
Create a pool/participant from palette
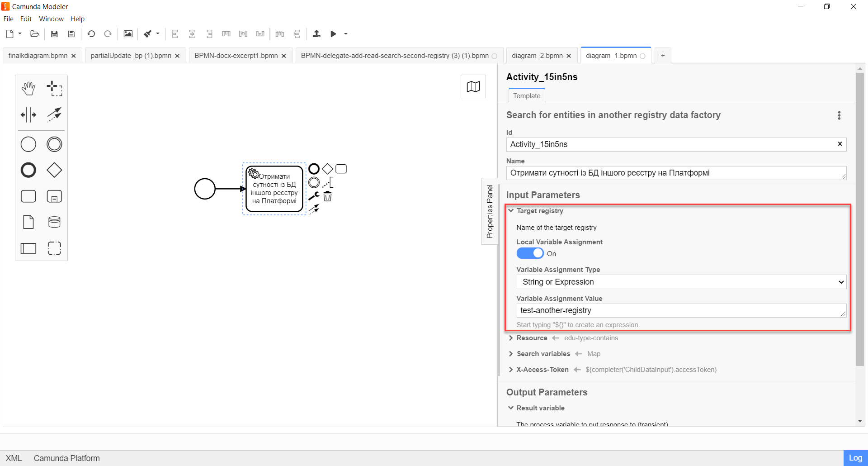point(28,248)
